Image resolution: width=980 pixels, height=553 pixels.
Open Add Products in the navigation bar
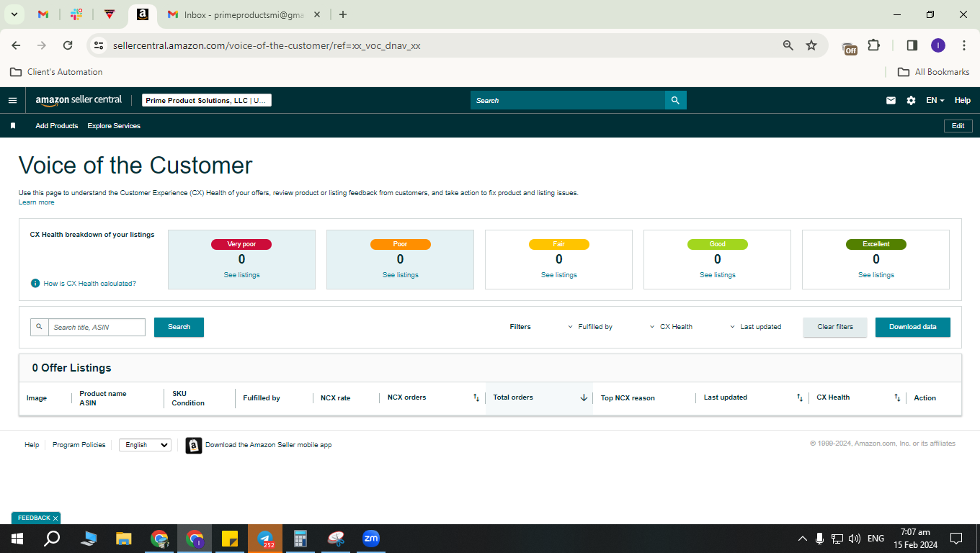click(x=57, y=126)
